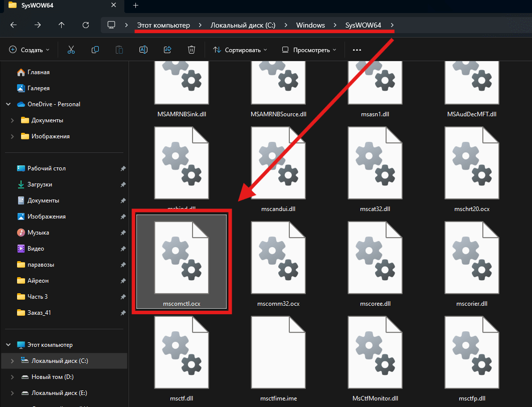Viewport: 532px width, 407px height.
Task: Open pinned Документы folder
Action: pyautogui.click(x=38, y=200)
